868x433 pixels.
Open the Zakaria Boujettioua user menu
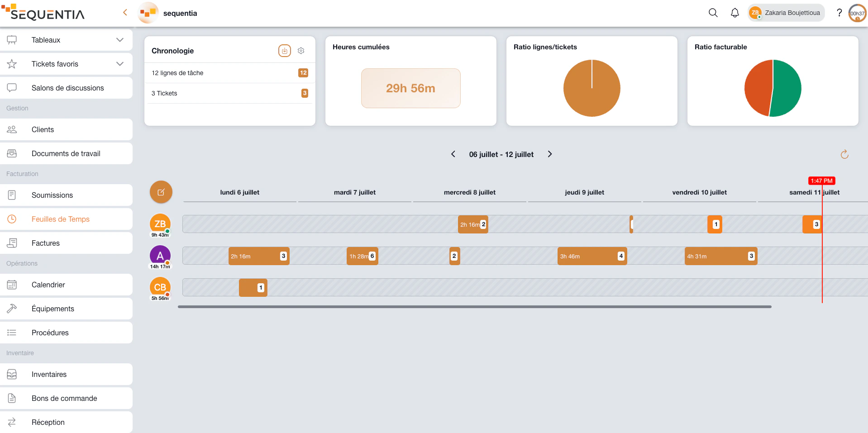[x=786, y=13]
